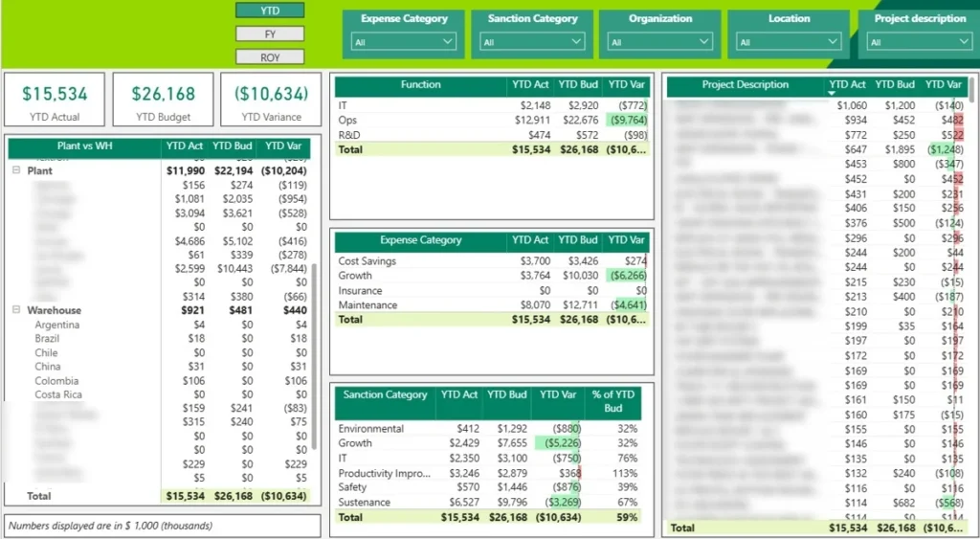
Task: Select the Safety sanction row
Action: click(488, 487)
